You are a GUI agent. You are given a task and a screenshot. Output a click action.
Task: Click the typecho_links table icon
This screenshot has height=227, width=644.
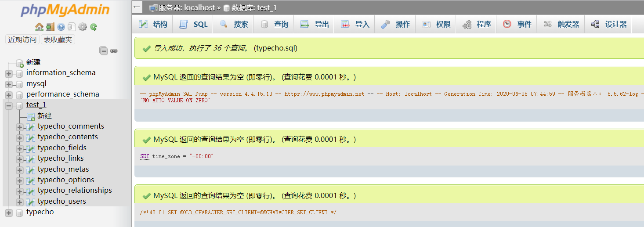click(31, 159)
